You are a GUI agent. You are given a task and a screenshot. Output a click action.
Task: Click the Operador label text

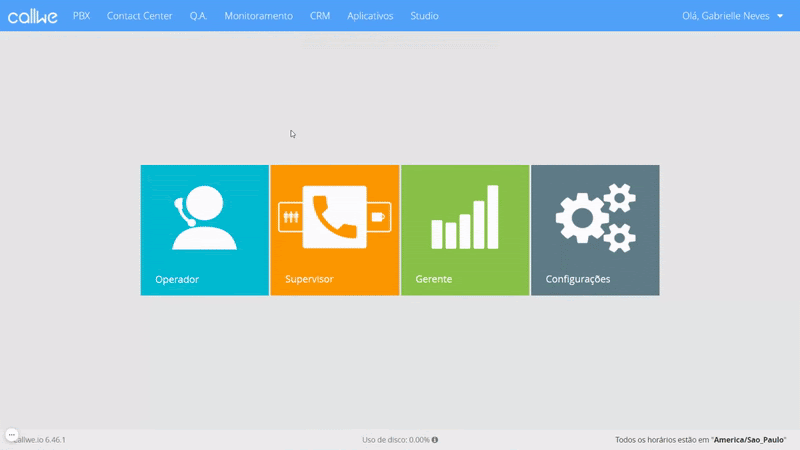click(x=177, y=279)
